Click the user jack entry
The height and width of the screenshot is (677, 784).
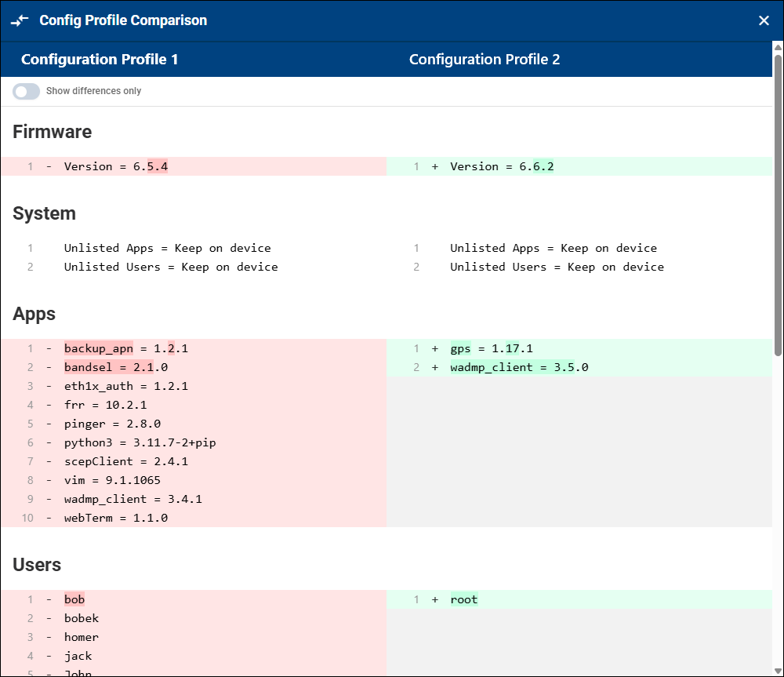[x=194, y=656]
